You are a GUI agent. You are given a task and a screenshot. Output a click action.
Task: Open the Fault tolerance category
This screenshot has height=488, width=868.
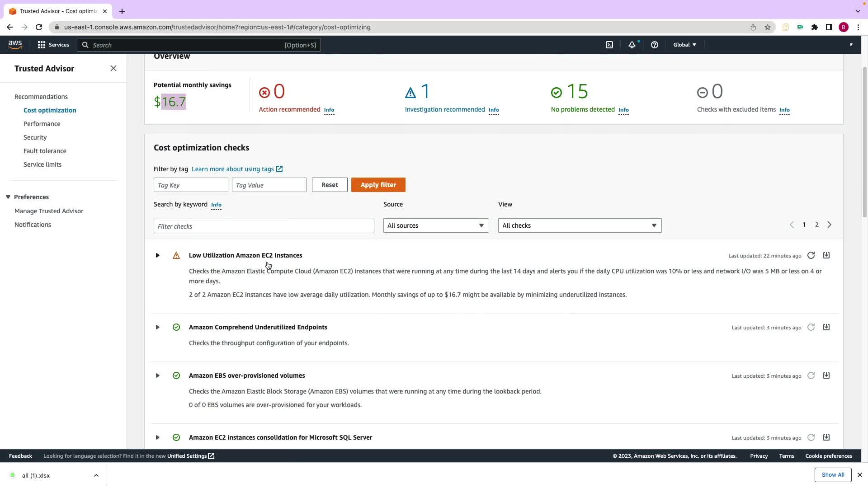point(45,151)
